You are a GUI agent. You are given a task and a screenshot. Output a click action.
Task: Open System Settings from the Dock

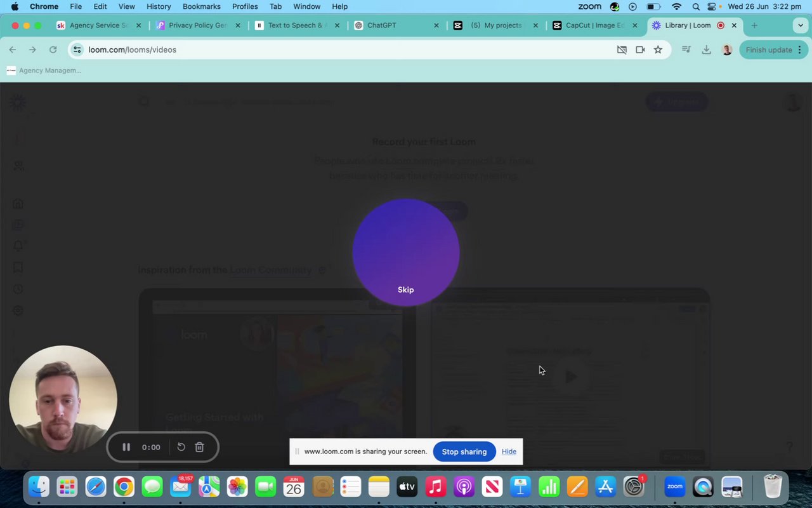pyautogui.click(x=634, y=487)
